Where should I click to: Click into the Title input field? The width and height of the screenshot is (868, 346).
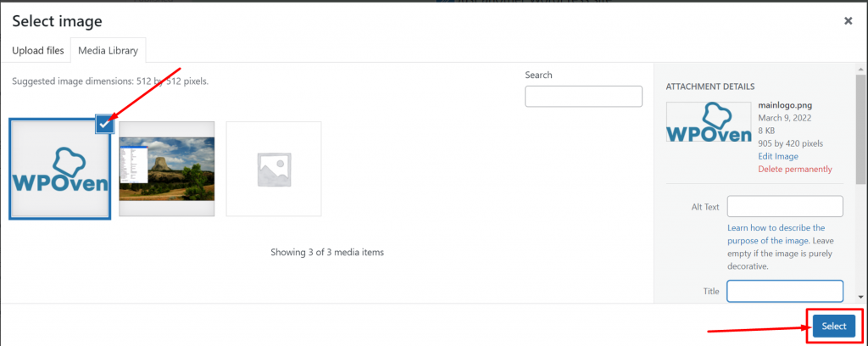pyautogui.click(x=785, y=291)
